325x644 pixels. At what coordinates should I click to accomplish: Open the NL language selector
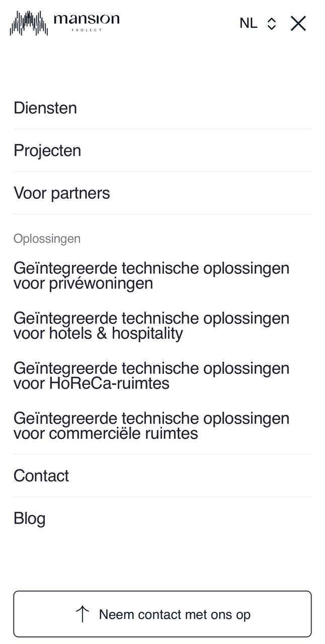249,23
